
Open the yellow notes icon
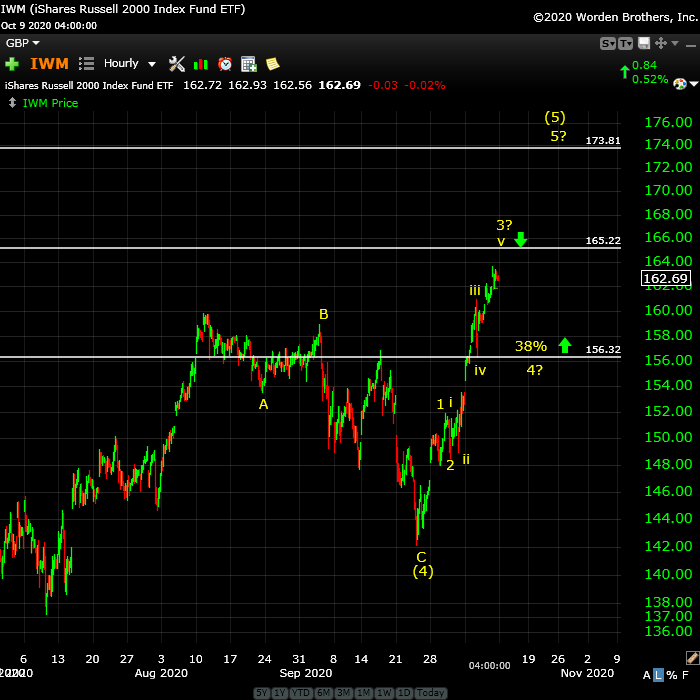click(272, 64)
